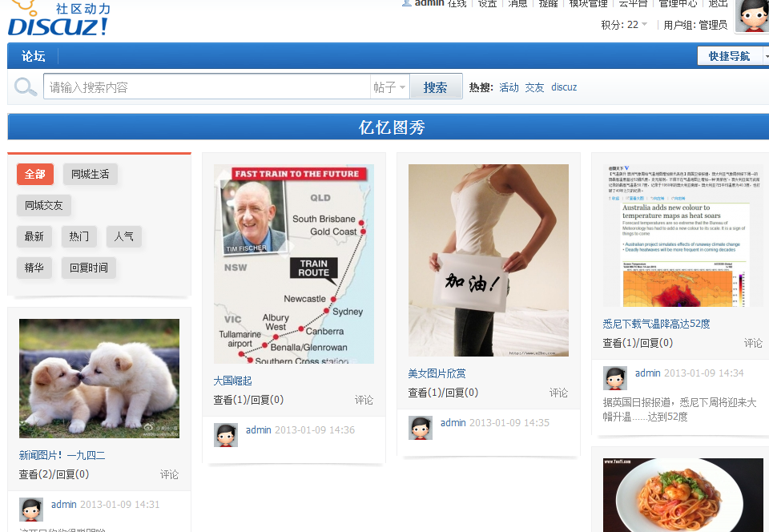Select the 同城生活 category
Screen dimensions: 769x532
(x=91, y=174)
